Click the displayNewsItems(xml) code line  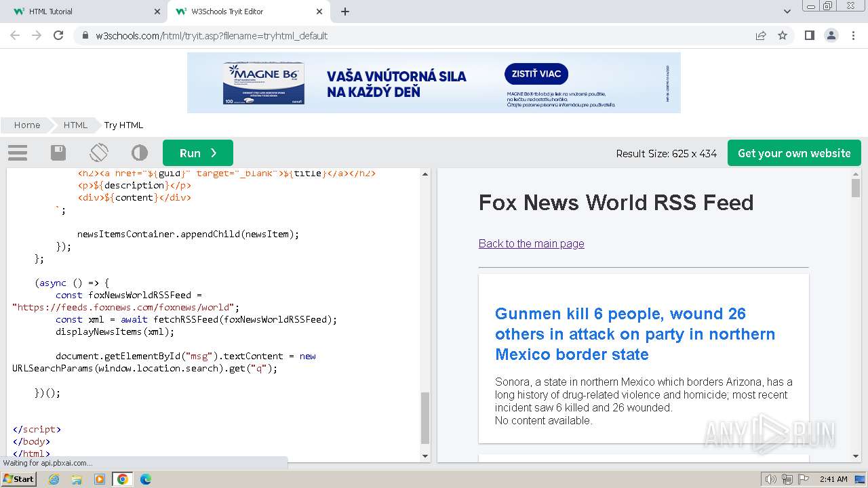(x=115, y=331)
